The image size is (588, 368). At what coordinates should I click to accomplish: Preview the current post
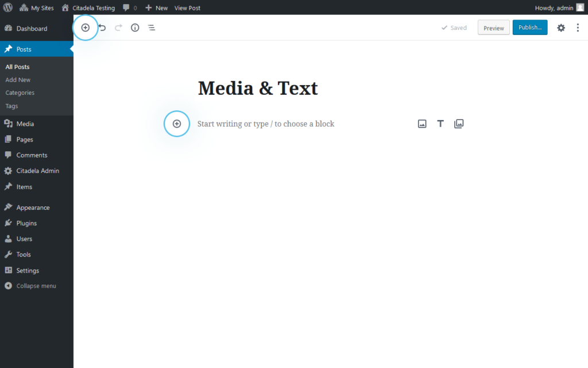tap(493, 27)
